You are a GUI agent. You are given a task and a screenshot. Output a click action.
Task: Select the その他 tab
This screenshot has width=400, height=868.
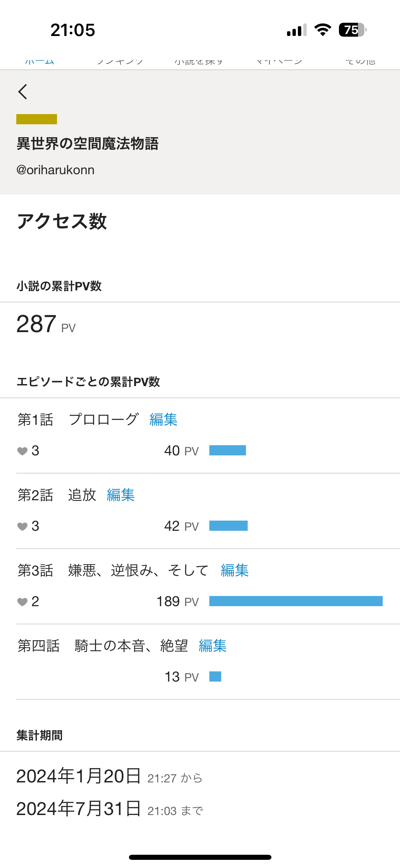point(360,62)
